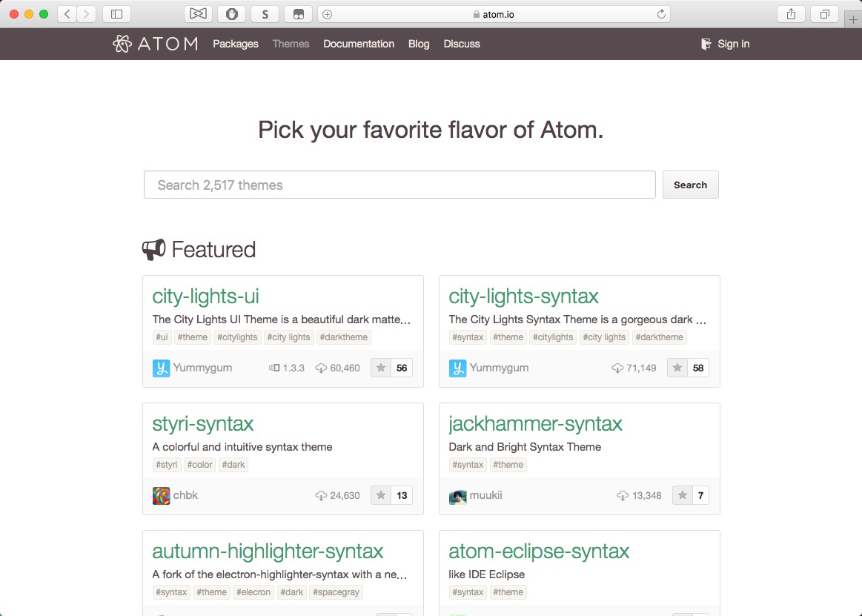Click the Sign in link

coord(726,44)
